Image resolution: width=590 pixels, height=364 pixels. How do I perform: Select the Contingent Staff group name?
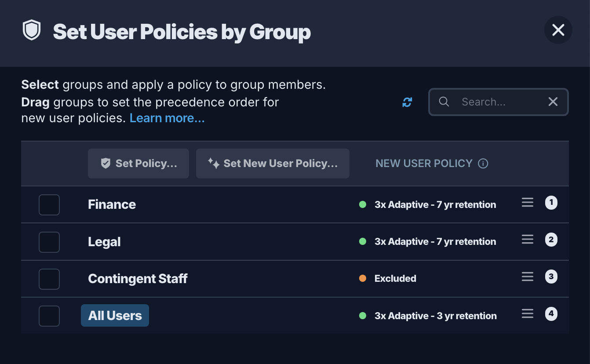click(x=138, y=279)
